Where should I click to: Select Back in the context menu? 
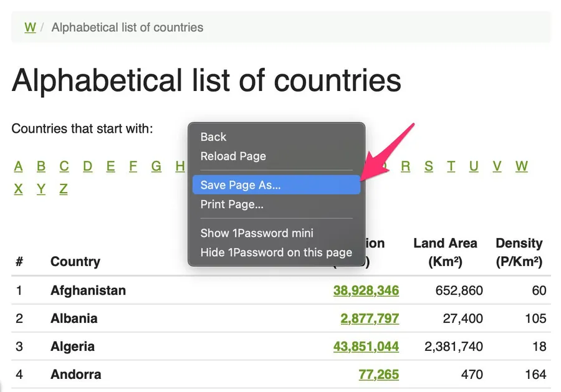click(213, 137)
